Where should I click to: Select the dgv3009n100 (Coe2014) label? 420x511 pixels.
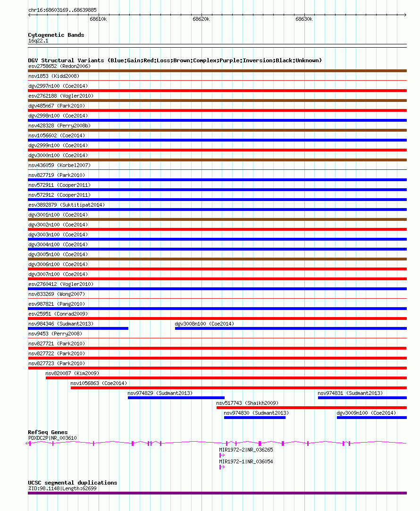(366, 413)
